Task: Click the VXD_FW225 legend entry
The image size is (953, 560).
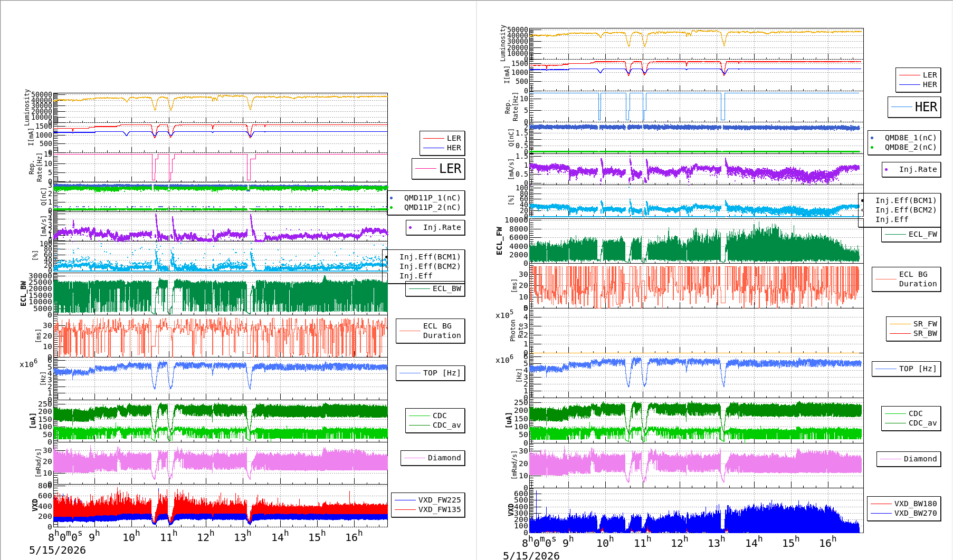Action: click(x=428, y=500)
